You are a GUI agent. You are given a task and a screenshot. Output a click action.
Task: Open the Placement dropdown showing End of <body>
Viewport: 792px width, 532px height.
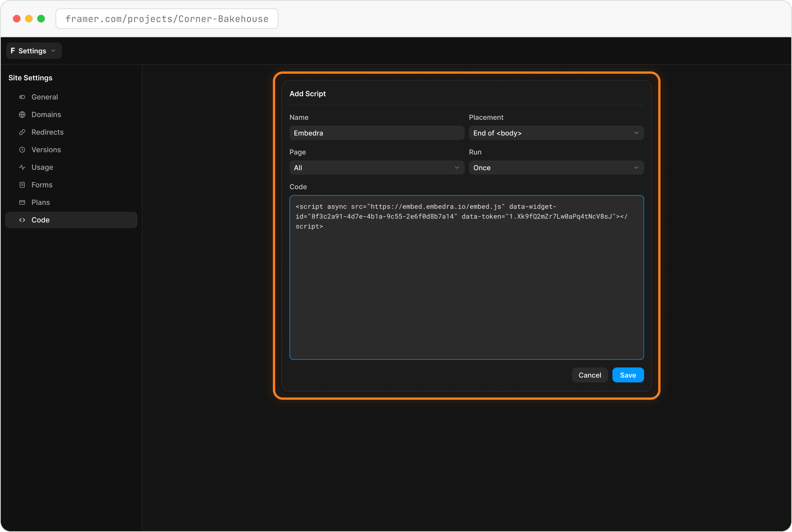tap(556, 133)
